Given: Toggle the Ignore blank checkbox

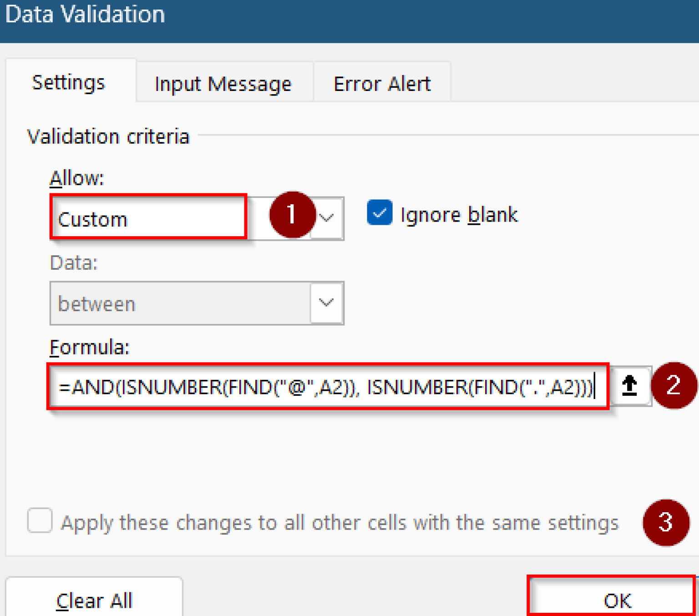Looking at the screenshot, I should [x=380, y=213].
